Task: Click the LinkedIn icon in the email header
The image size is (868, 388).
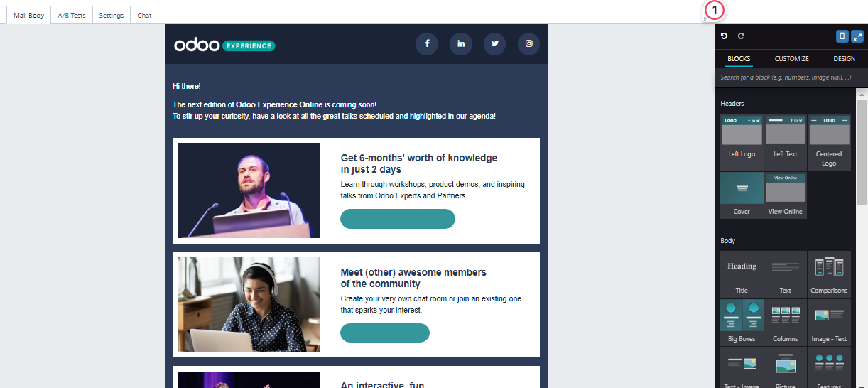Action: click(461, 44)
